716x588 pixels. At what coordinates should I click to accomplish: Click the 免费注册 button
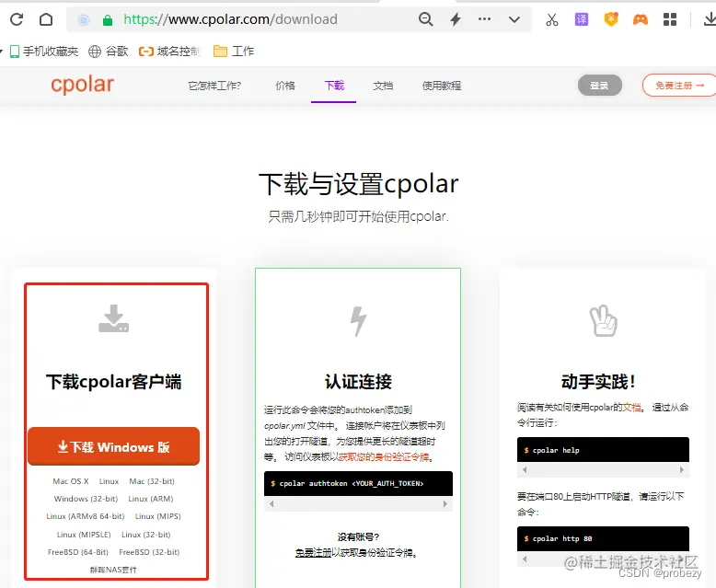pos(679,86)
